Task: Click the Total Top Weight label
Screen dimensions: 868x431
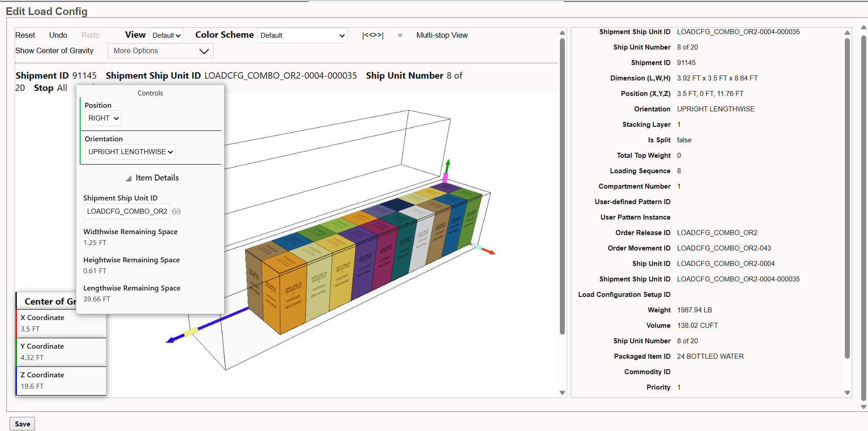Action: [x=644, y=155]
